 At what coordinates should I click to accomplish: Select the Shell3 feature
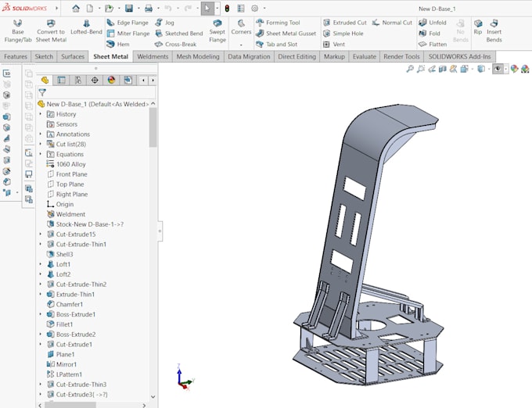click(59, 254)
